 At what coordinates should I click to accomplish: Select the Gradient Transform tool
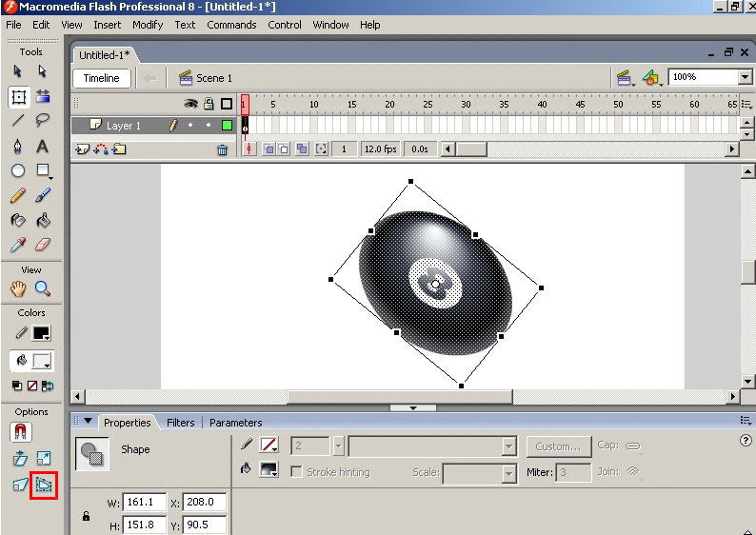point(43,96)
